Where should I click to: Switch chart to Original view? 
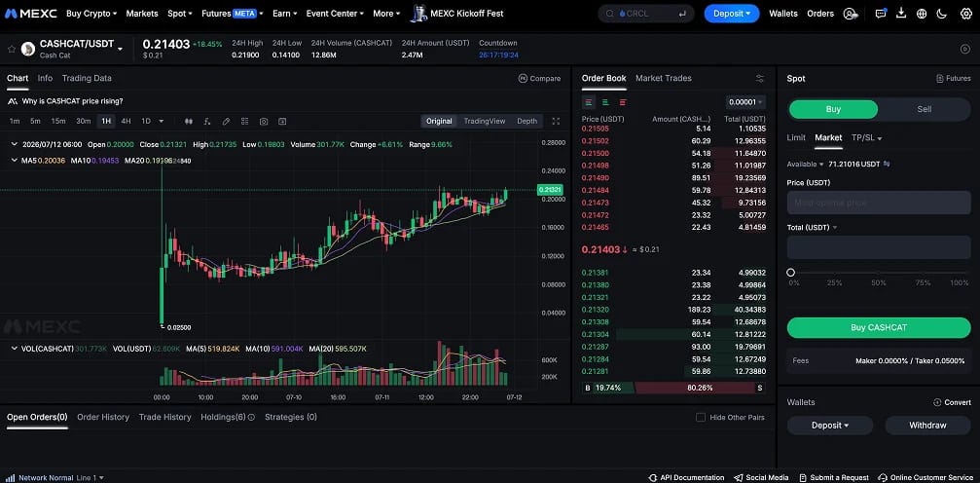click(439, 122)
